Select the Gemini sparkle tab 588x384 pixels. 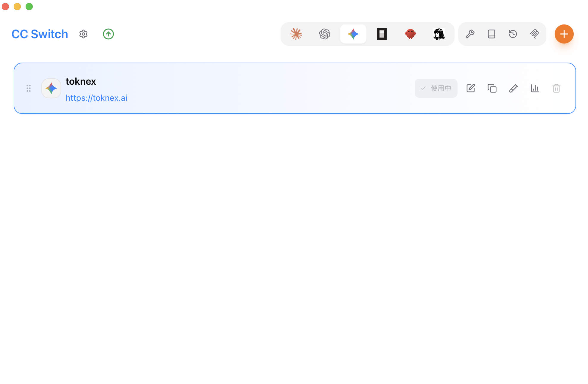coord(353,34)
